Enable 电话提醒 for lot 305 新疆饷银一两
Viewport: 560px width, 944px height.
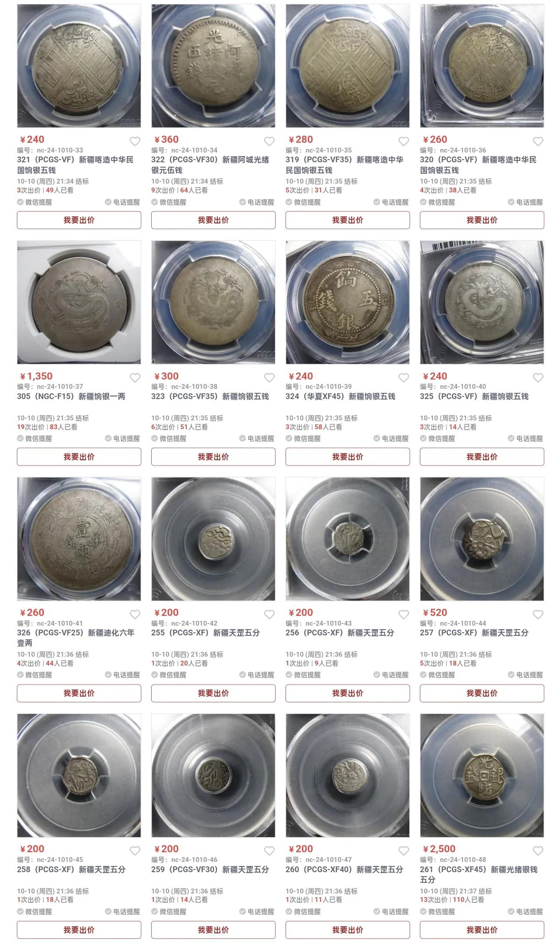[x=122, y=439]
